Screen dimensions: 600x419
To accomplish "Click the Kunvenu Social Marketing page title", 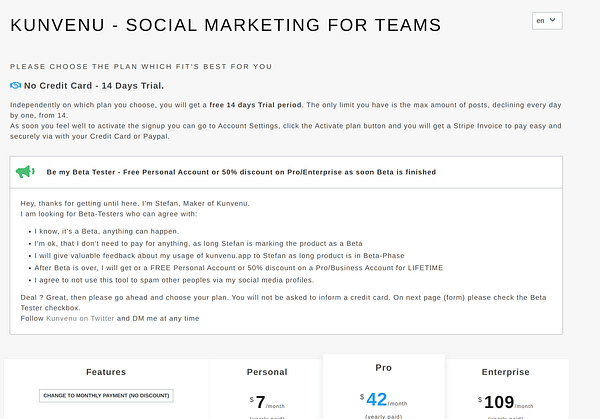I will click(x=226, y=23).
